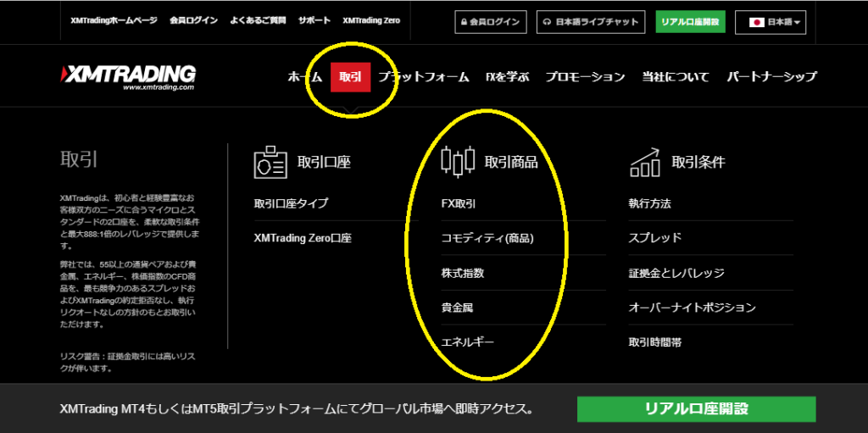This screenshot has width=868, height=433.
Task: Open the XMTrading Zero口座 link
Action: (x=302, y=238)
